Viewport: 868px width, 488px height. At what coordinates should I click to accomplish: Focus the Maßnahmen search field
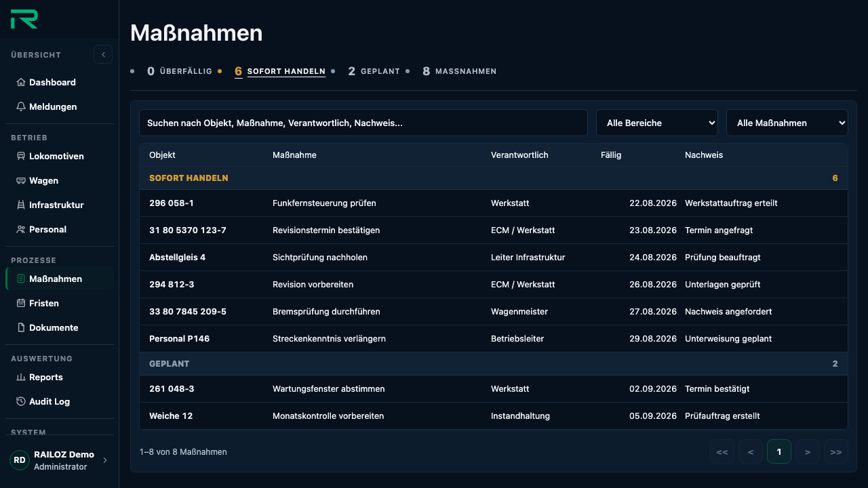click(363, 123)
